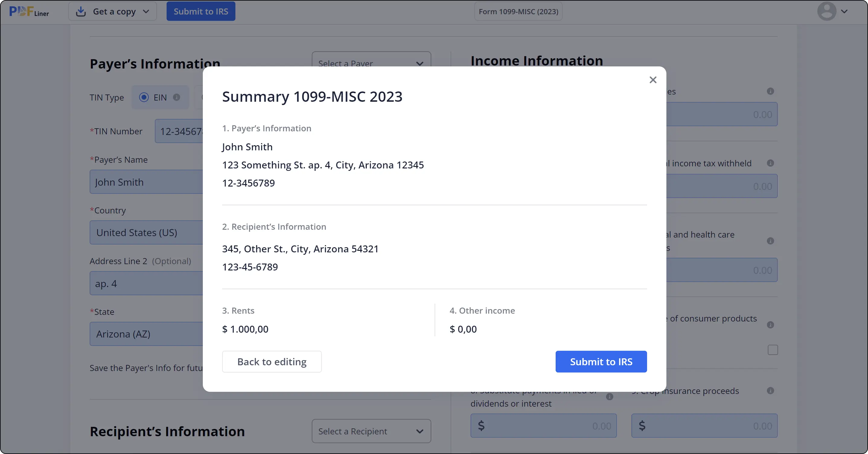
Task: Click the close X icon on summary modal
Action: point(653,80)
